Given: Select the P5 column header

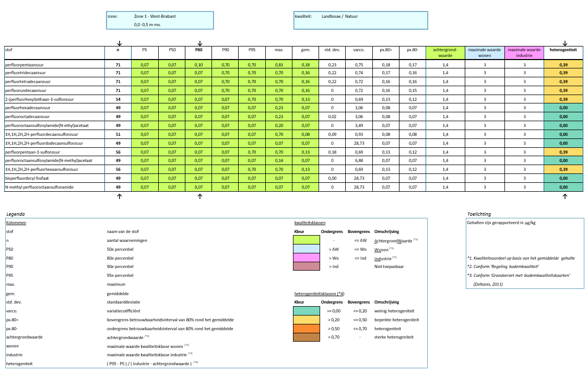Looking at the screenshot, I should pos(145,53).
